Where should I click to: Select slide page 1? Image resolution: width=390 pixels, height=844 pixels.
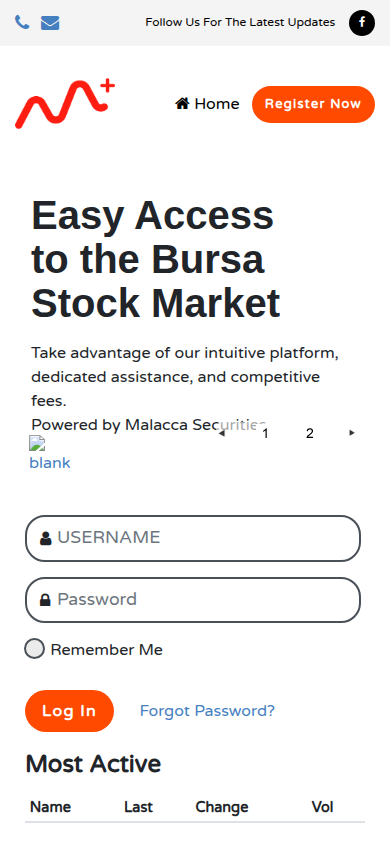265,433
